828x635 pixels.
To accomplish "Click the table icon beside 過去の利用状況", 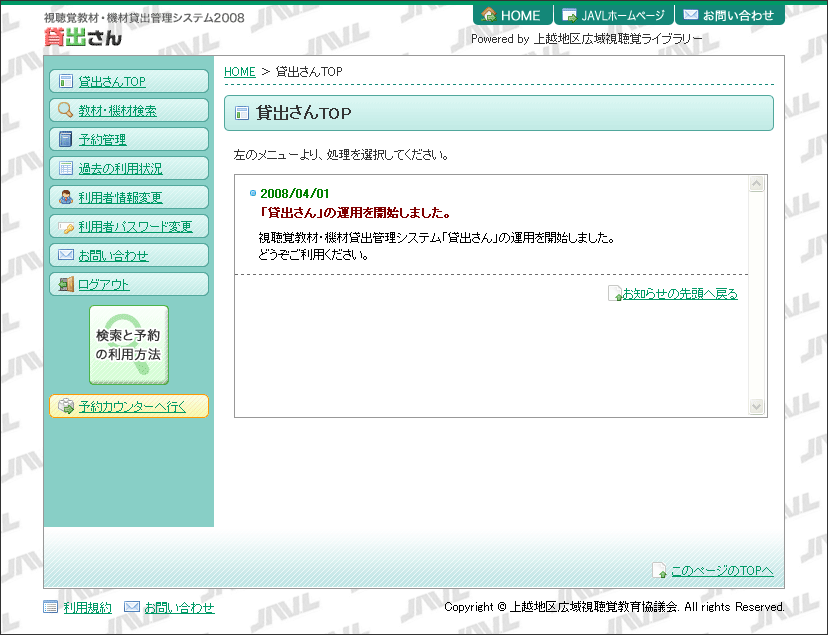I will coord(65,169).
